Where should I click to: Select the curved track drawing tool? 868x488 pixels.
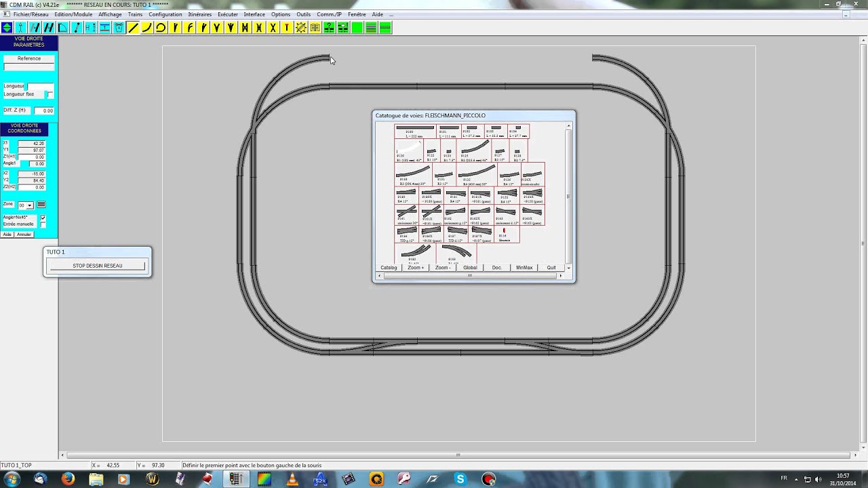pyautogui.click(x=147, y=28)
